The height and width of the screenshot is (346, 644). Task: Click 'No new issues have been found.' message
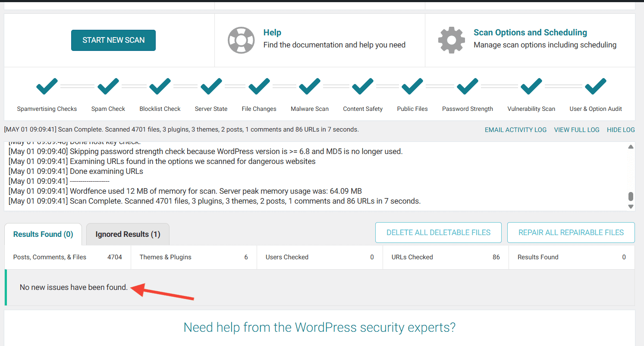pos(74,287)
